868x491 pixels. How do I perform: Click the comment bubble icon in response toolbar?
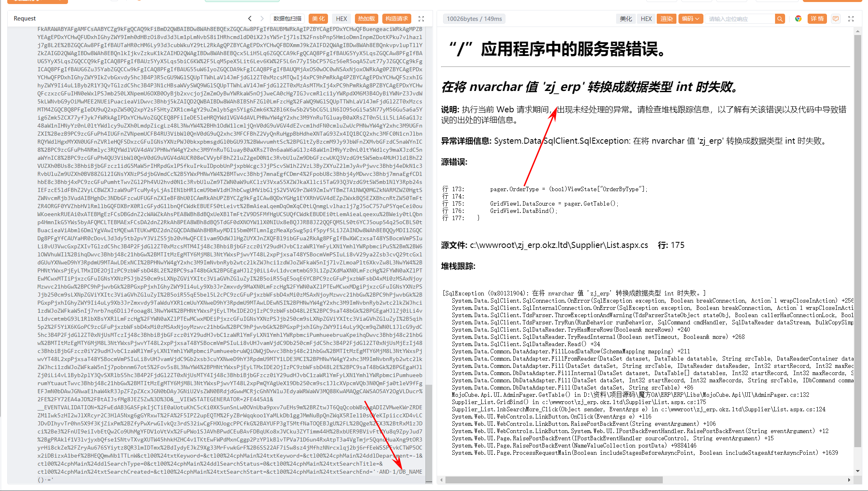(836, 19)
